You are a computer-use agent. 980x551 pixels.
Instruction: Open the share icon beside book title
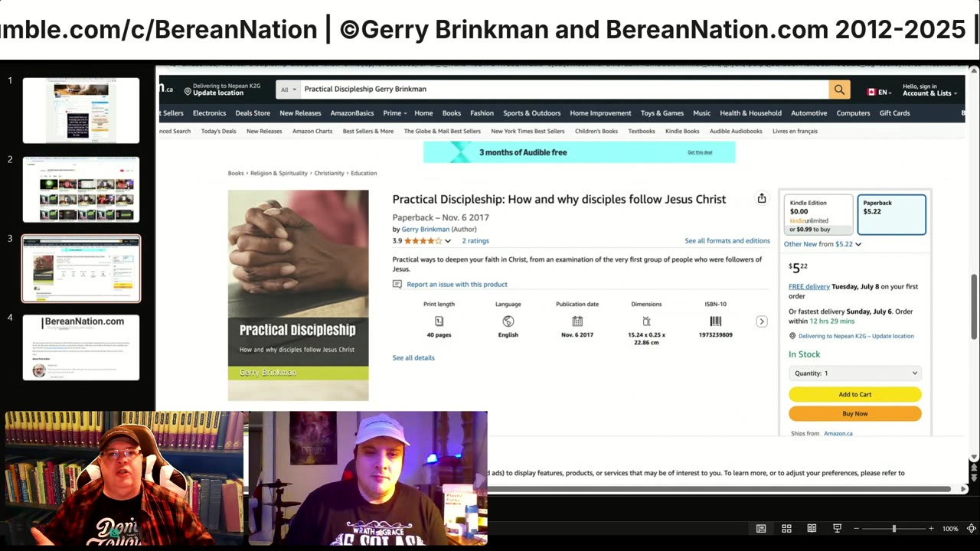point(762,199)
